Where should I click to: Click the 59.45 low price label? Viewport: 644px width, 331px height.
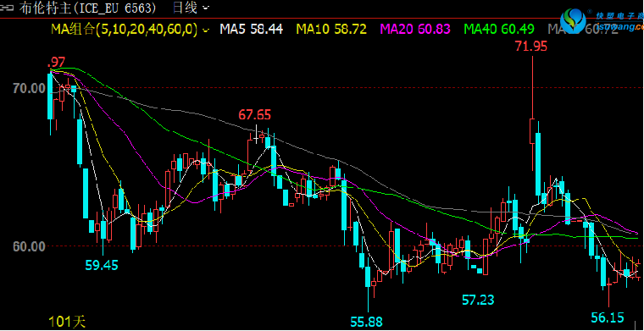[102, 265]
